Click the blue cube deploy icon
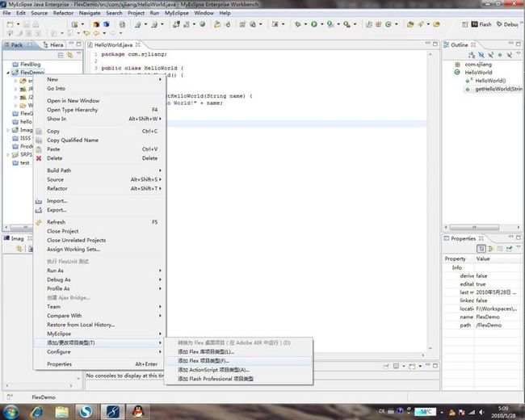This screenshot has width=525, height=420. (106, 24)
